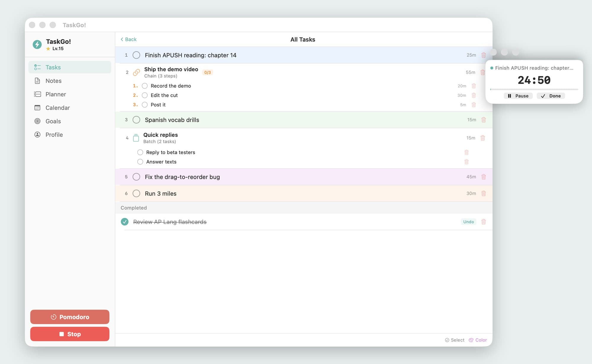Trash the Post it step
Image resolution: width=592 pixels, height=364 pixels.
coord(474,105)
